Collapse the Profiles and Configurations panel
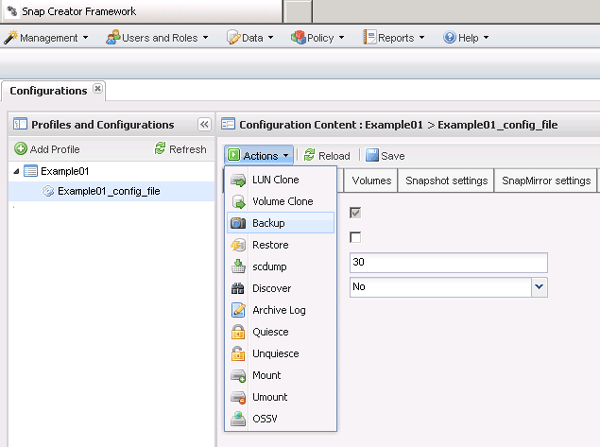The height and width of the screenshot is (447, 600). (204, 124)
